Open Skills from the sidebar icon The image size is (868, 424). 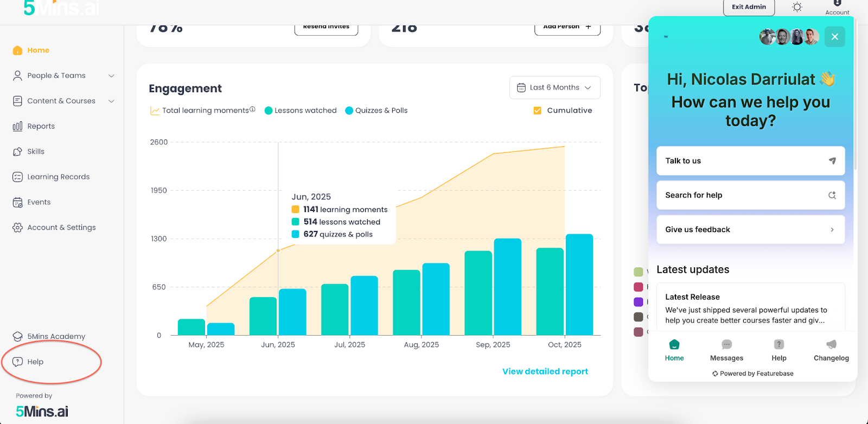click(x=17, y=152)
